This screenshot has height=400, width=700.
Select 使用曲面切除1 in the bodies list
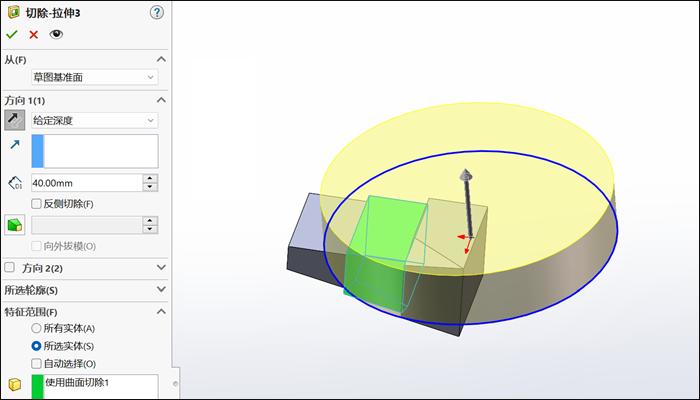pos(77,382)
